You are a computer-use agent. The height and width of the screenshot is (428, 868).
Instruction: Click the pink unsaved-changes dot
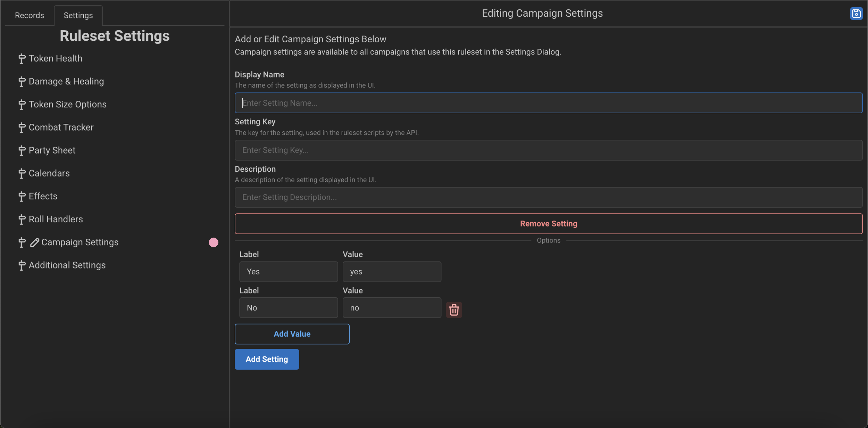(213, 242)
